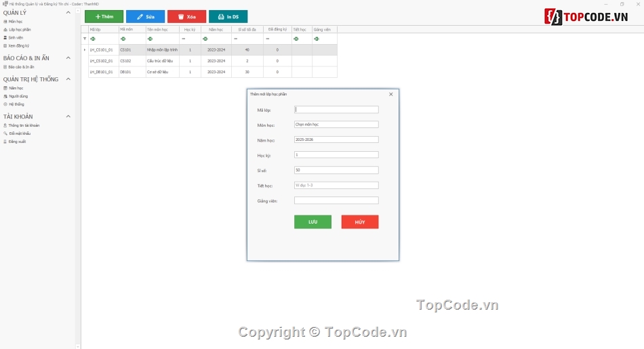Sort by the Tiết học column header

coord(302,30)
